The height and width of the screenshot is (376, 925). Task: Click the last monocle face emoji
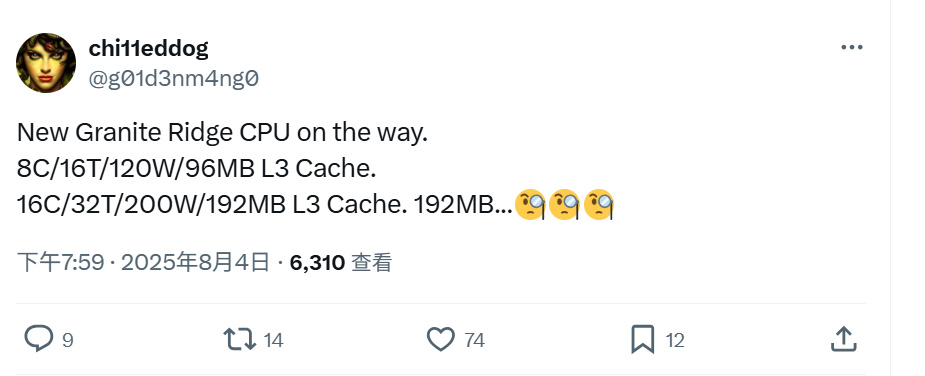pyautogui.click(x=599, y=205)
